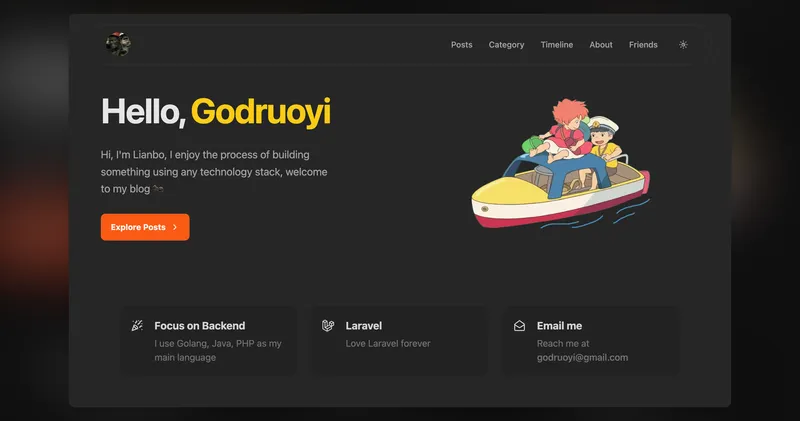Click the intro paragraph starting Hi, I'm Lianbo
The height and width of the screenshot is (421, 800).
pyautogui.click(x=214, y=171)
